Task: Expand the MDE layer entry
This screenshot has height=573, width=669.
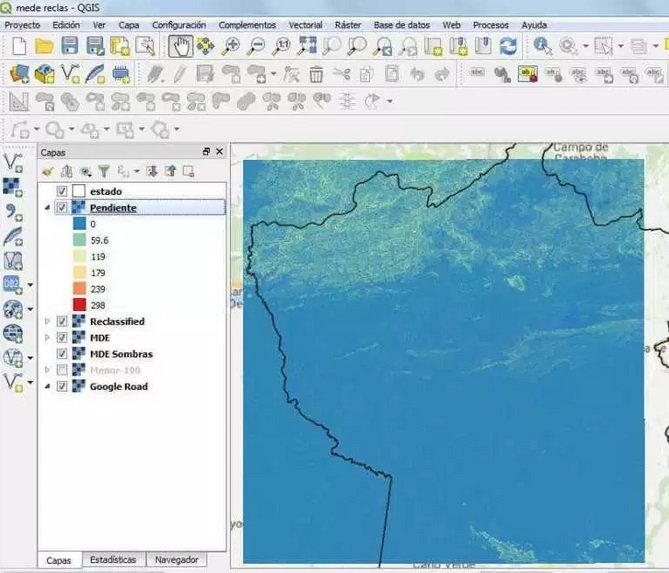Action: [x=48, y=338]
